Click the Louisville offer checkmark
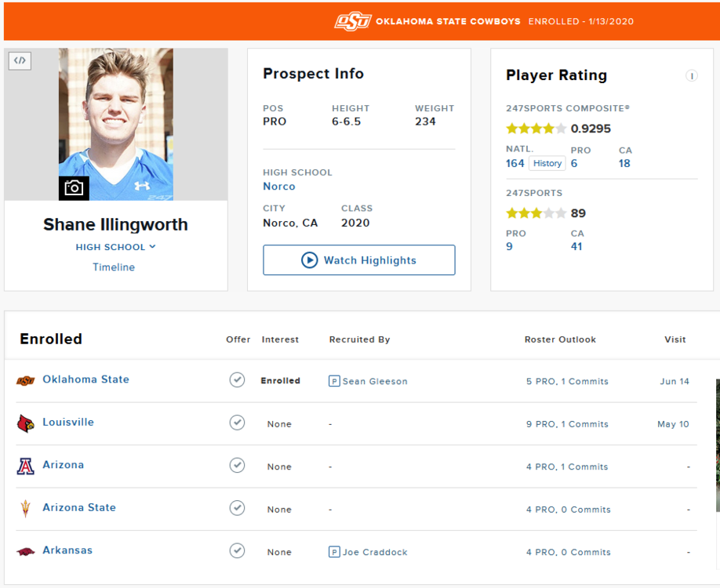The image size is (720, 588). [x=237, y=423]
